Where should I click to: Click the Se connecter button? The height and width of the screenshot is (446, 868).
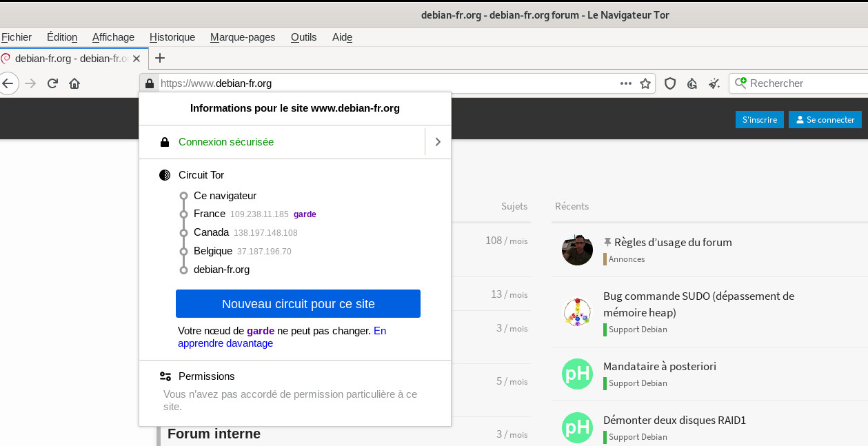pos(825,120)
